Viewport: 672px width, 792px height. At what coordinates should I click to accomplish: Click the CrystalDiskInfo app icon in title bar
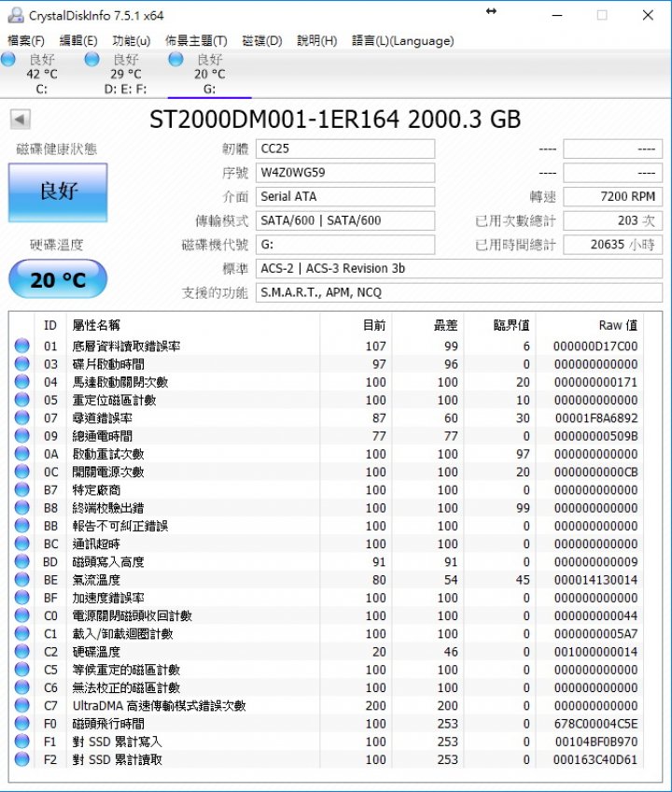[x=16, y=15]
